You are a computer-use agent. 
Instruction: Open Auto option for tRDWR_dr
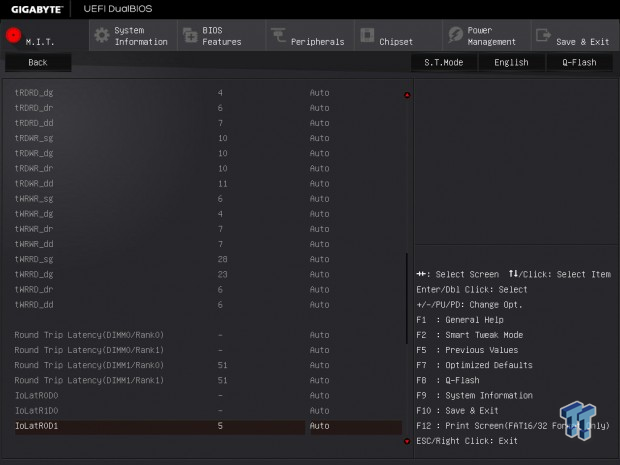(x=319, y=168)
